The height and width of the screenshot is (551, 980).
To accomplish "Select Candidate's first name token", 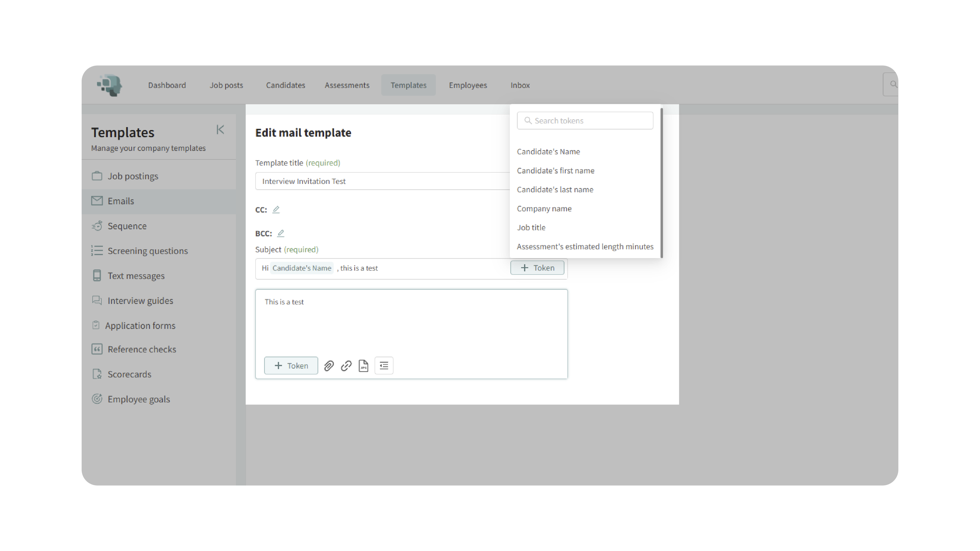I will (x=555, y=171).
